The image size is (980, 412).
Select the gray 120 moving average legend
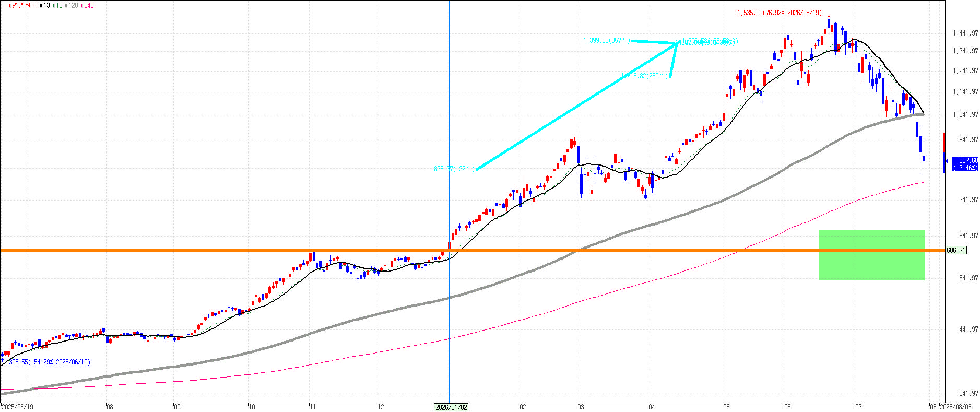[x=72, y=5]
